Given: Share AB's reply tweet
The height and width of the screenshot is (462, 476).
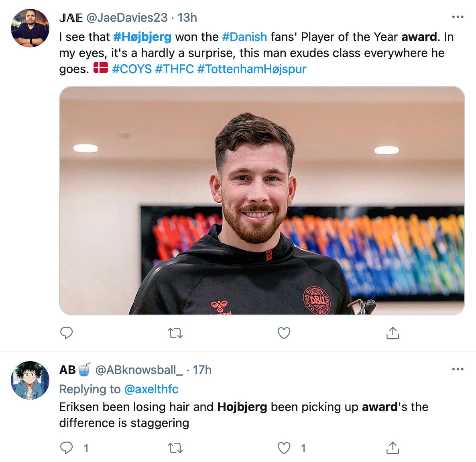Looking at the screenshot, I should click(393, 448).
